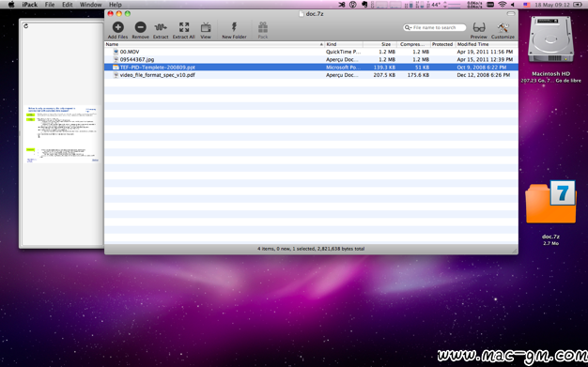Click the 00.MOV file icon
Viewport: 588px width, 367px height.
pyautogui.click(x=116, y=52)
